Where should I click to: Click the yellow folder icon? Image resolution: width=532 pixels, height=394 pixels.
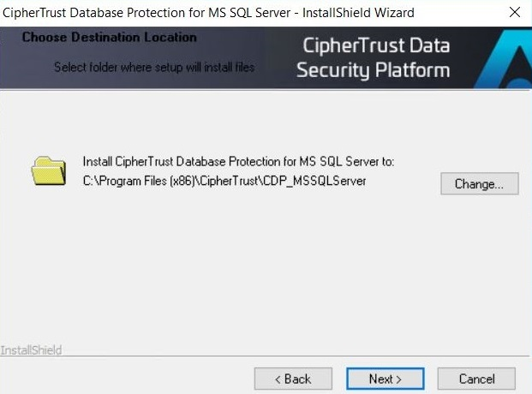point(49,170)
